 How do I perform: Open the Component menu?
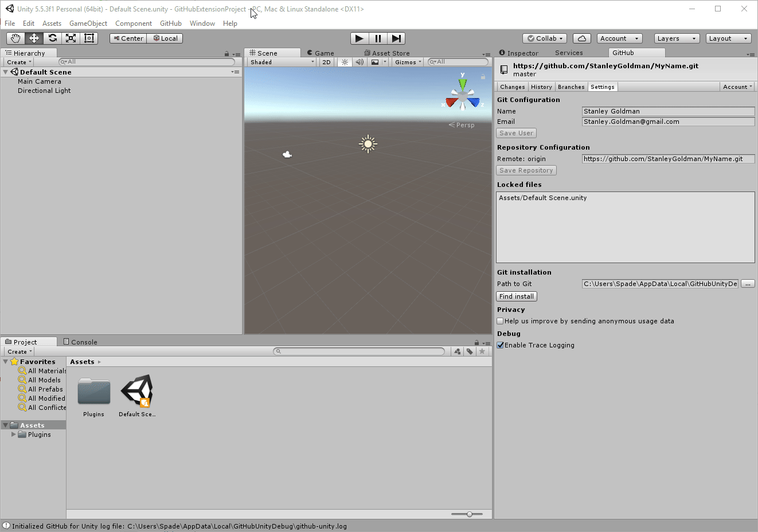pyautogui.click(x=134, y=24)
